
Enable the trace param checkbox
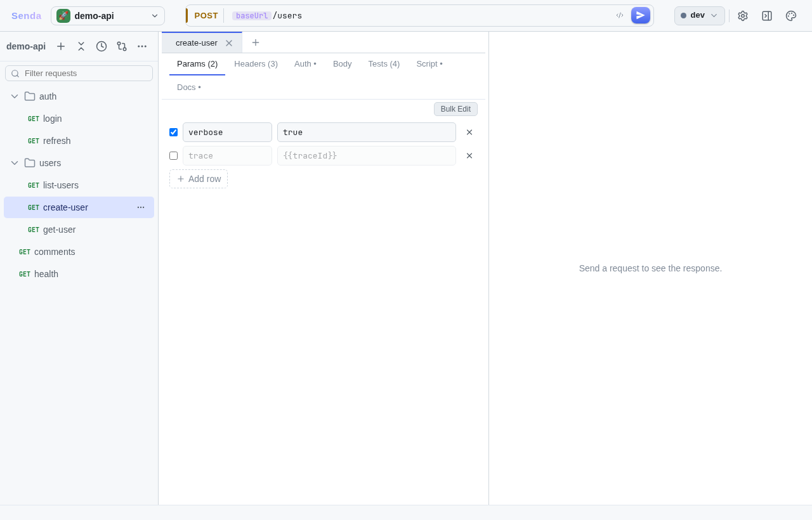(173, 156)
